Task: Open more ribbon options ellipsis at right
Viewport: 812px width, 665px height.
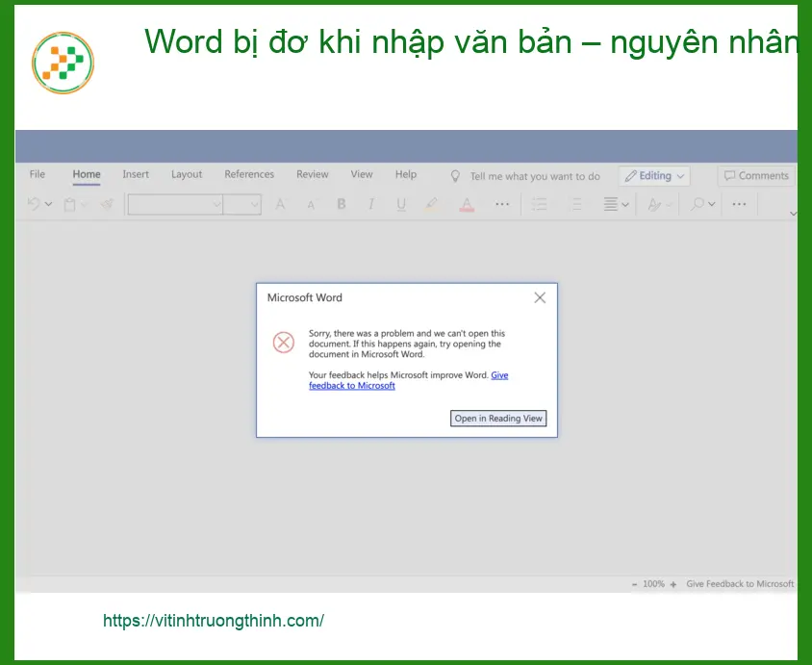Action: pos(739,204)
